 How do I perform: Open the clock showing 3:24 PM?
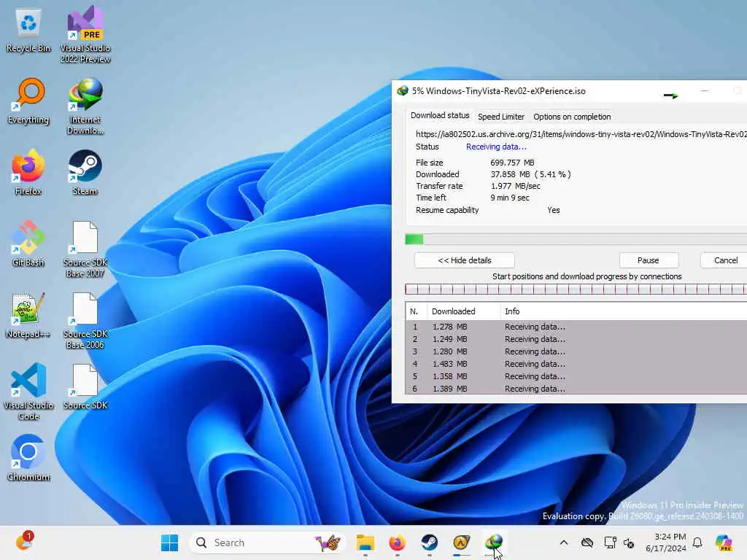coord(666,542)
